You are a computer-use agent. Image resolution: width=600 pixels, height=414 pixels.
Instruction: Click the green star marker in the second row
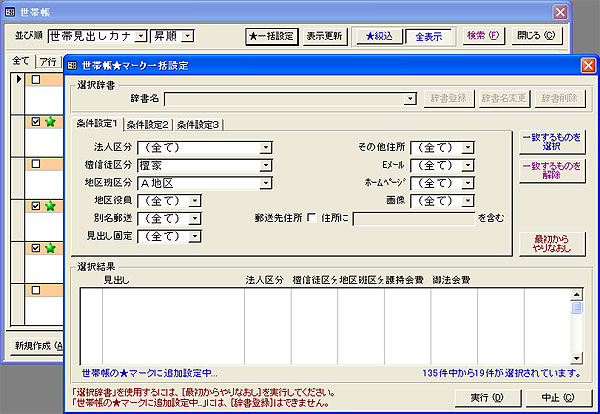click(49, 122)
